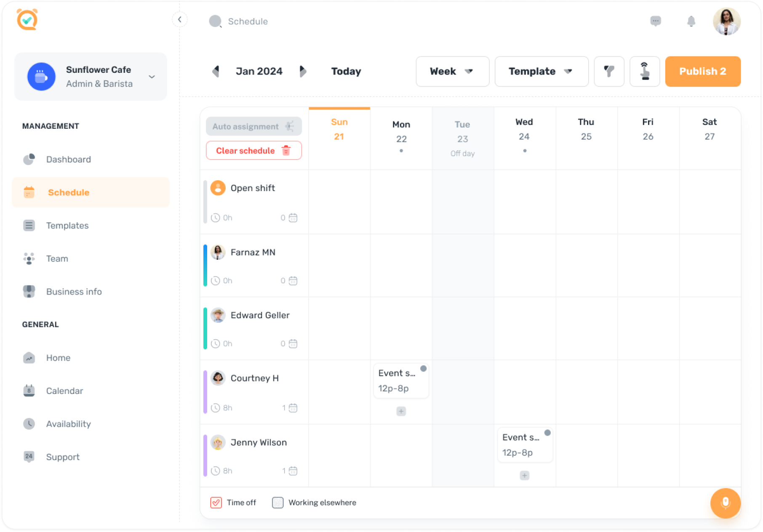
Task: Go to the previous week arrow
Action: (x=216, y=72)
